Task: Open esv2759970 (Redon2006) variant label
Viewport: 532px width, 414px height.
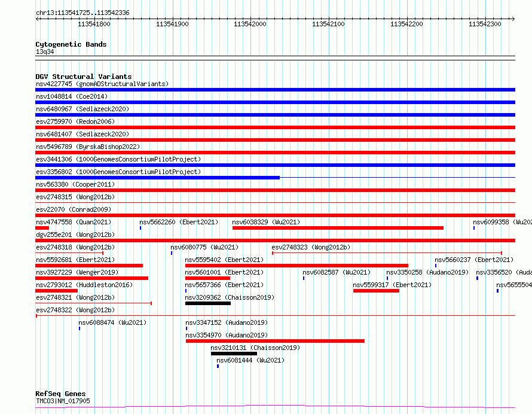Action: point(75,121)
